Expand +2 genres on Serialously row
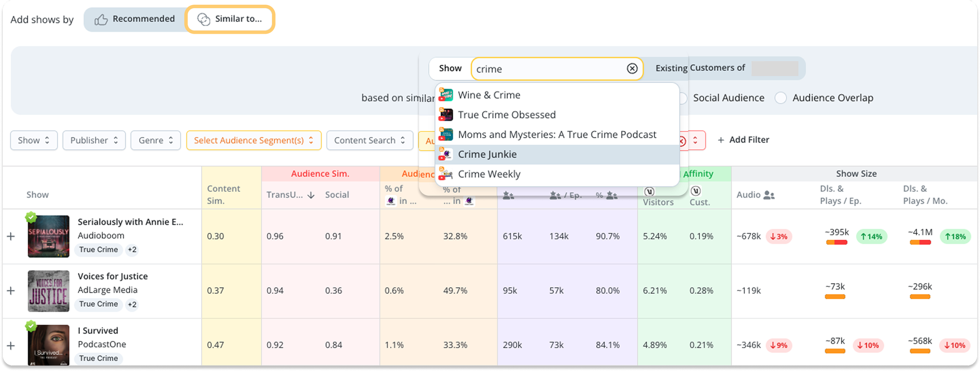This screenshot has height=371, width=980. pos(132,250)
